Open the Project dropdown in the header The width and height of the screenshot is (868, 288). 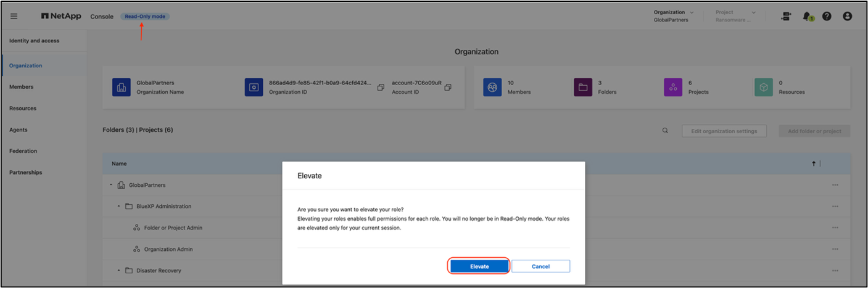735,16
